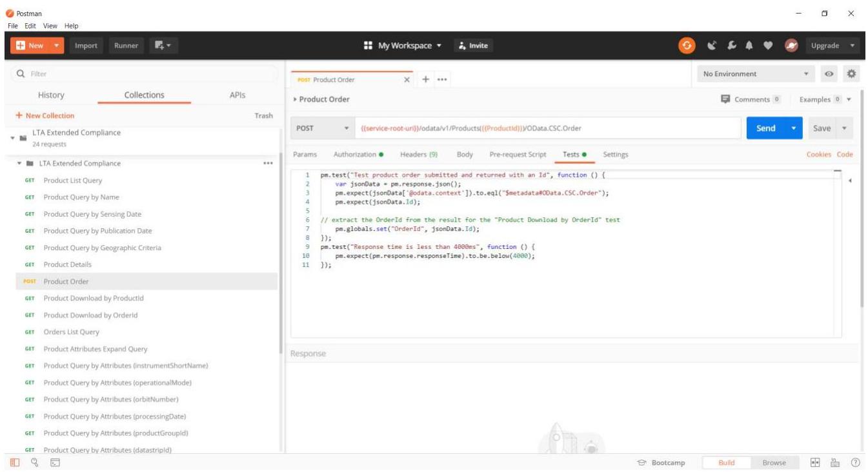Screen dimensions: 868x472
Task: Open the Pre-request Script tab
Action: 518,155
